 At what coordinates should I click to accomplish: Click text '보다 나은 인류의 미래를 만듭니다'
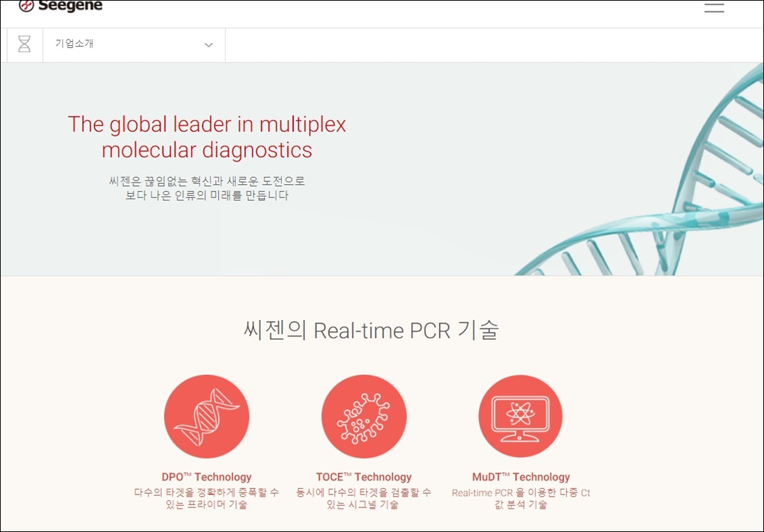(x=207, y=195)
